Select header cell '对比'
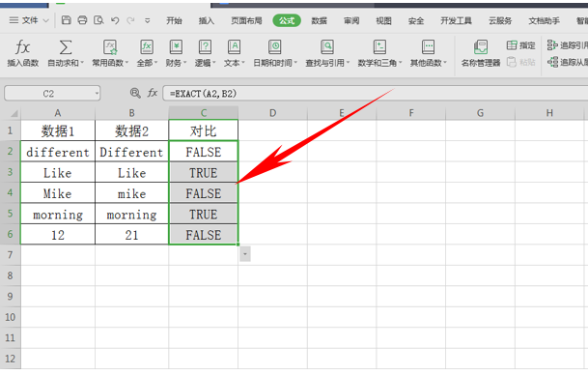Viewport: 588px width, 375px height. click(204, 130)
